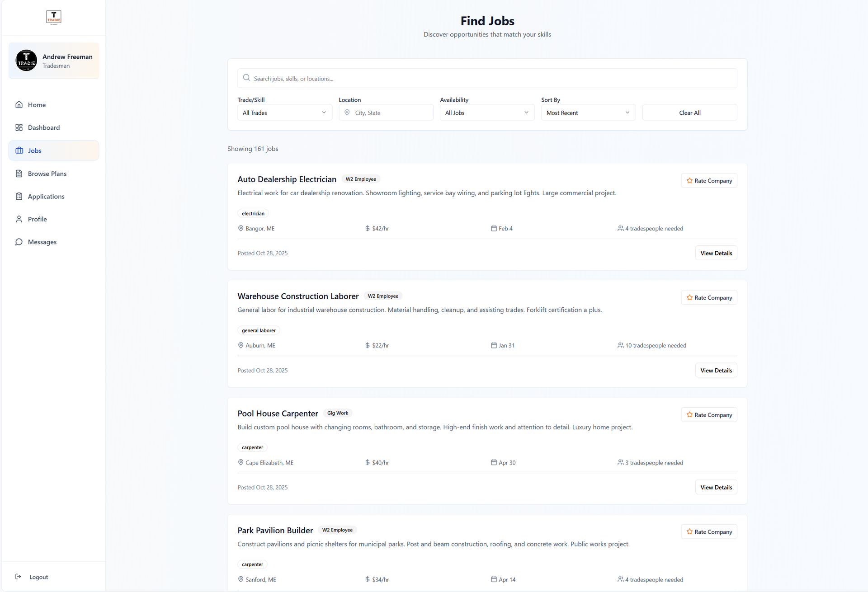Click the search jobs input field
Image resolution: width=868 pixels, height=592 pixels.
487,78
